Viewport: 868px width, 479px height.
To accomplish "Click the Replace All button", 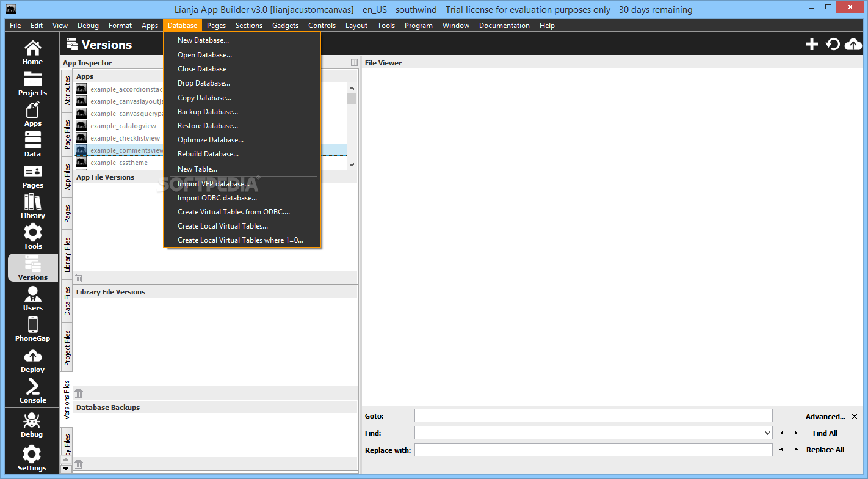I will point(825,450).
